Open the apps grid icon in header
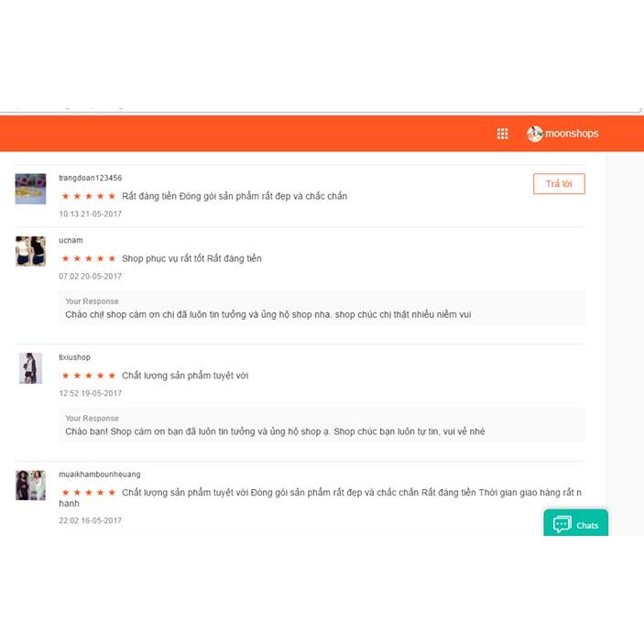The height and width of the screenshot is (644, 644). click(502, 134)
